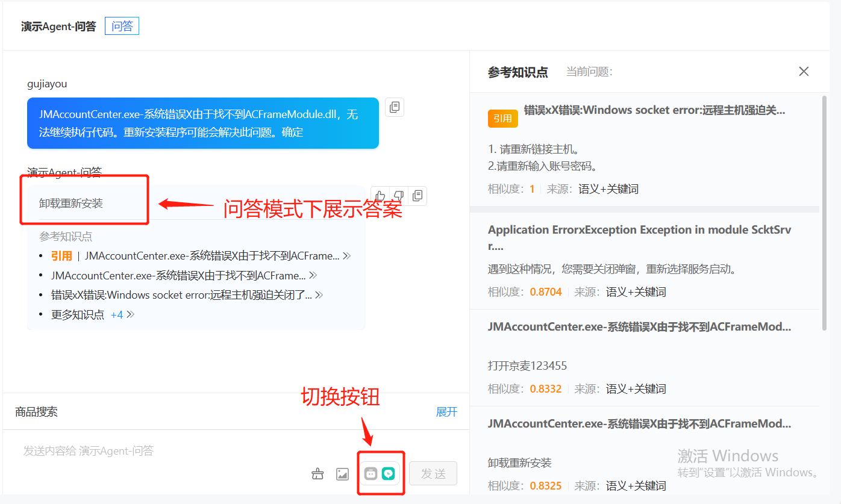The width and height of the screenshot is (841, 504).
Task: Click text 1. 请重新链接主机。
Action: coord(534,149)
